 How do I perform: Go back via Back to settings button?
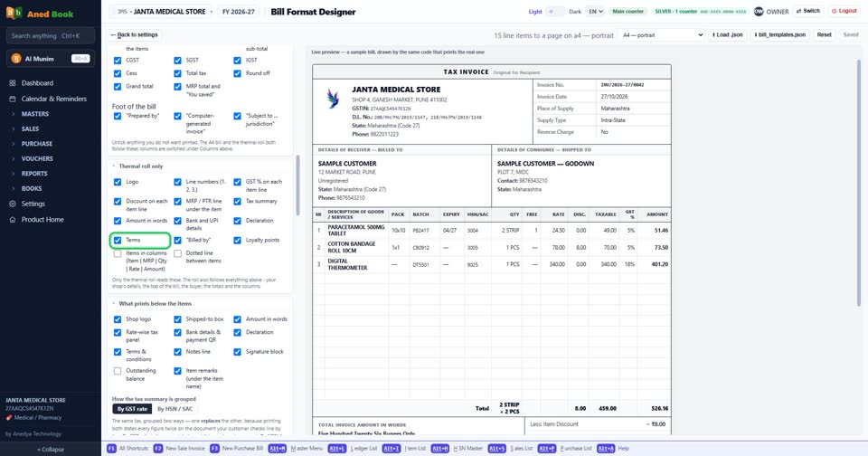[134, 35]
